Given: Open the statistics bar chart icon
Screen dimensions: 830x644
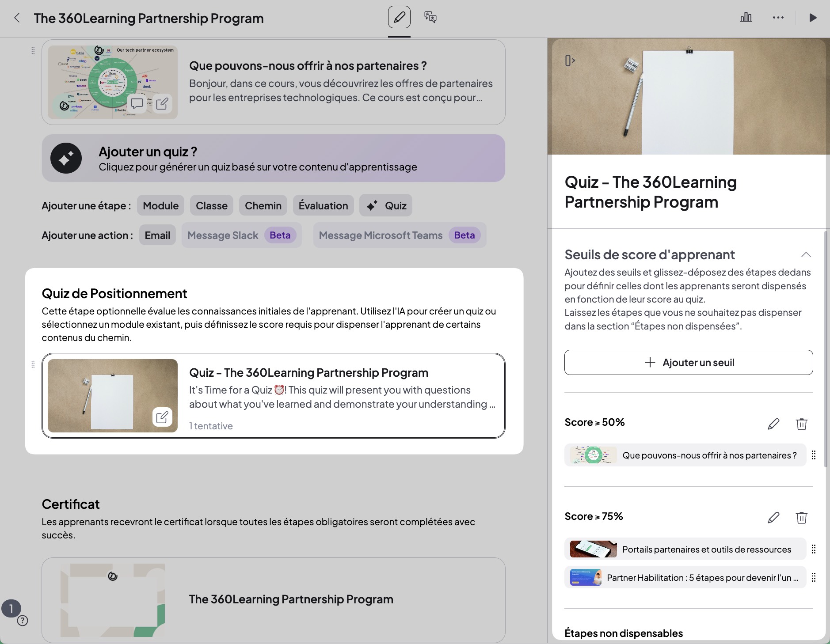Looking at the screenshot, I should pyautogui.click(x=746, y=18).
